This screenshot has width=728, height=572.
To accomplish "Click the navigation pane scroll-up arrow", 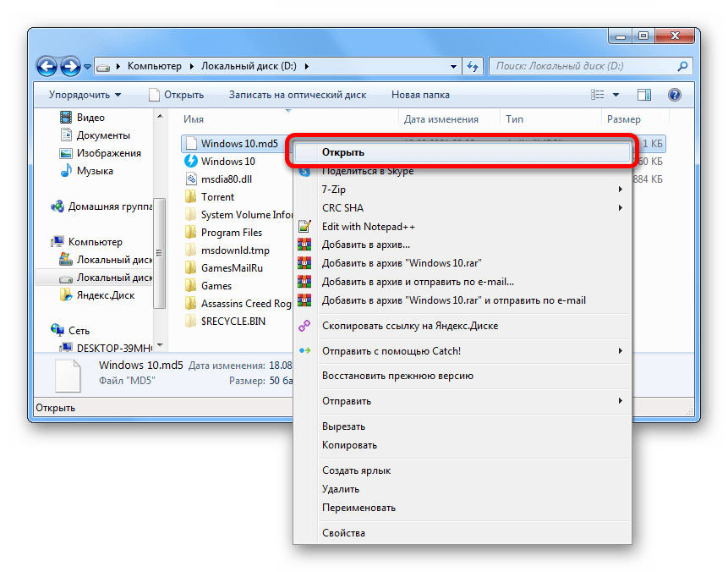I will [x=160, y=116].
